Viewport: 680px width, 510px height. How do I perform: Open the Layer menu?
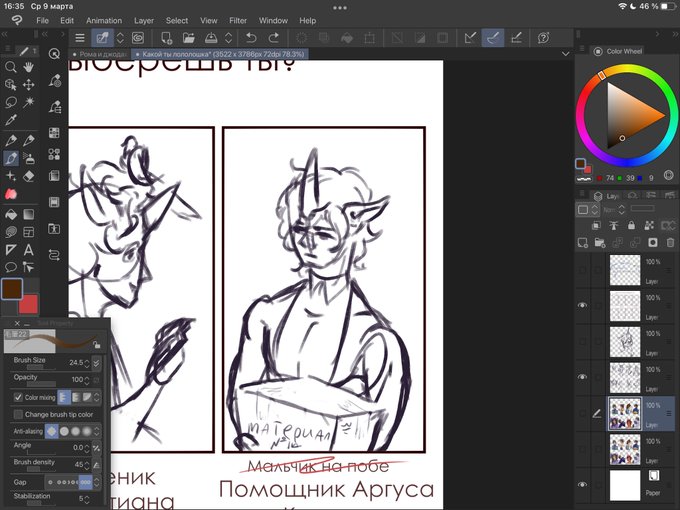point(144,20)
